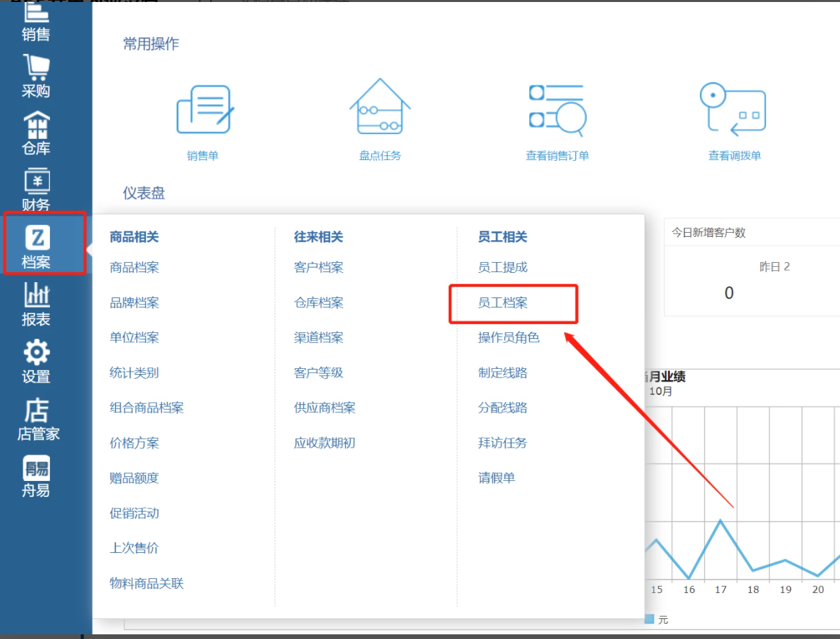Open the 店管家 sidebar icon
The height and width of the screenshot is (639, 840).
coord(37,418)
